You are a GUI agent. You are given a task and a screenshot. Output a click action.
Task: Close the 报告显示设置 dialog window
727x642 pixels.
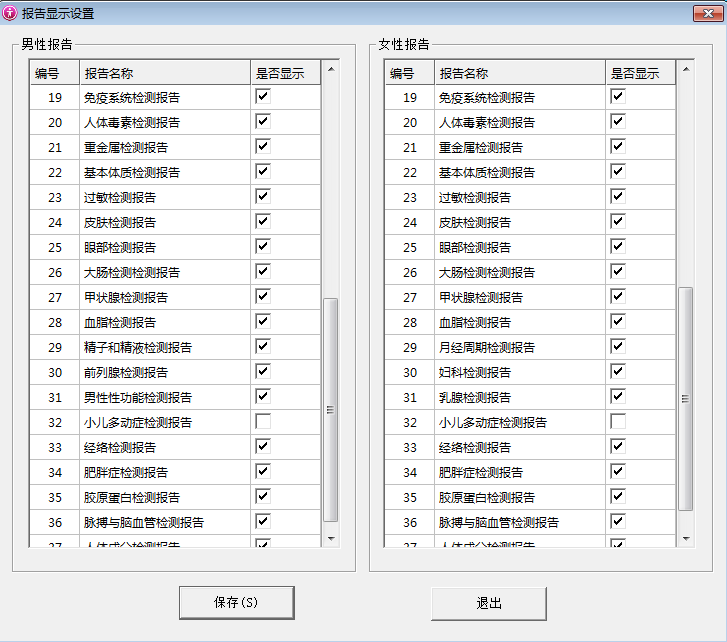[707, 11]
